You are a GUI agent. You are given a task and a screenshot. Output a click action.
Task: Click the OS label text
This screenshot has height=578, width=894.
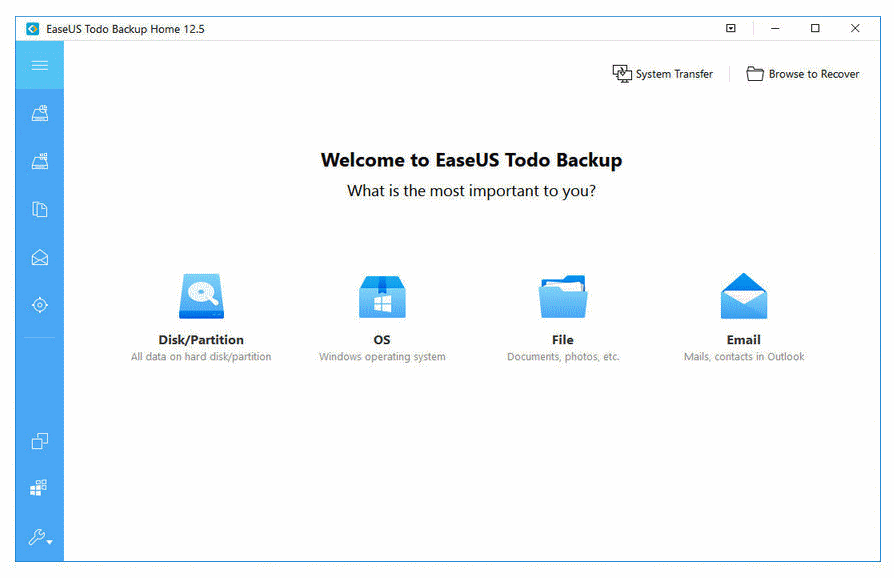[382, 340]
